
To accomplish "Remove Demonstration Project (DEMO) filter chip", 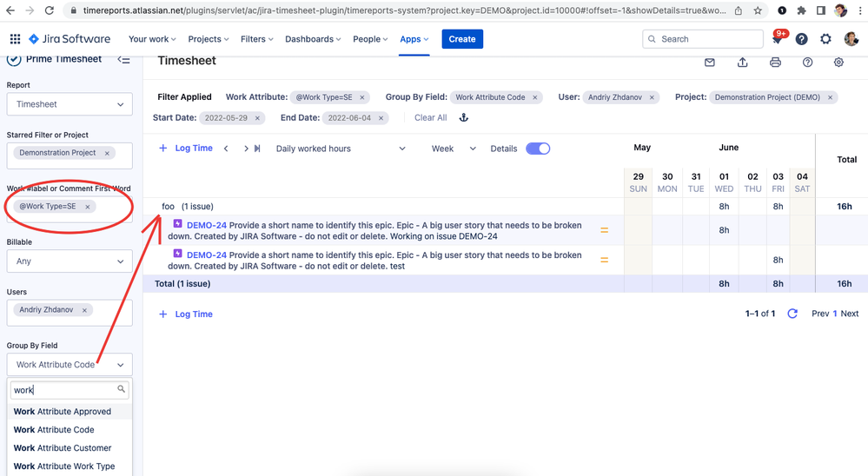I will [830, 97].
